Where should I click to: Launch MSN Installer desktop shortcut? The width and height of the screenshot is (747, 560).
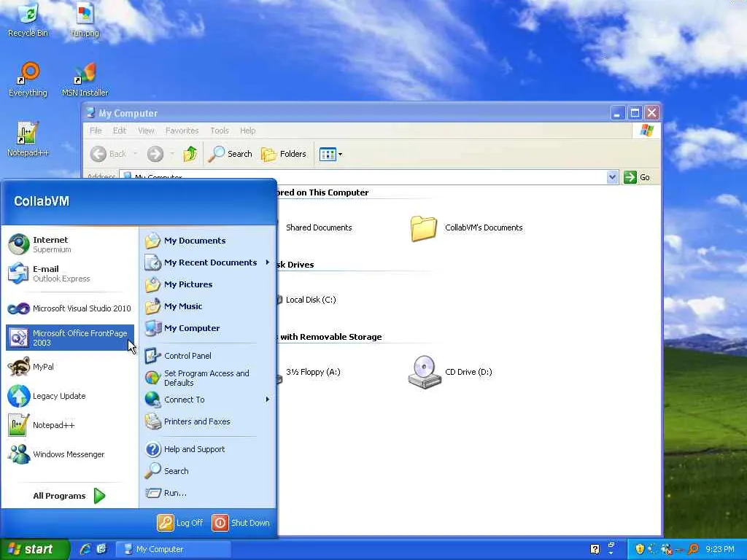point(85,79)
